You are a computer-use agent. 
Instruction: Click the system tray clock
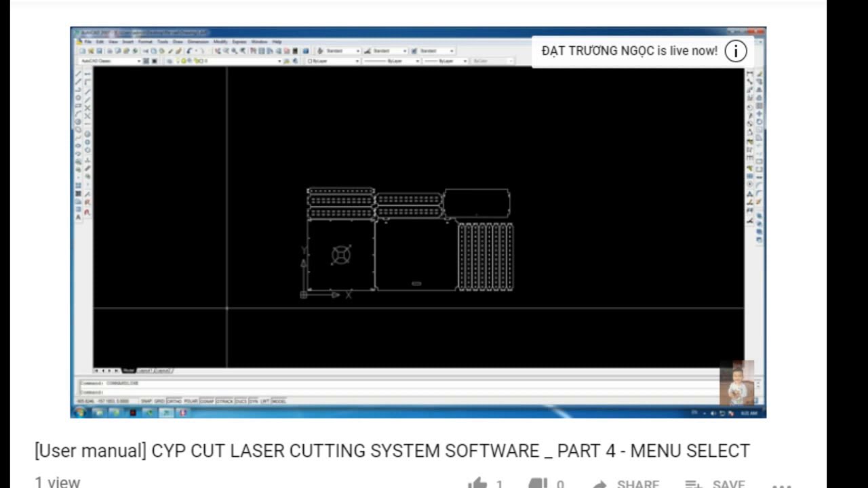[x=749, y=412]
